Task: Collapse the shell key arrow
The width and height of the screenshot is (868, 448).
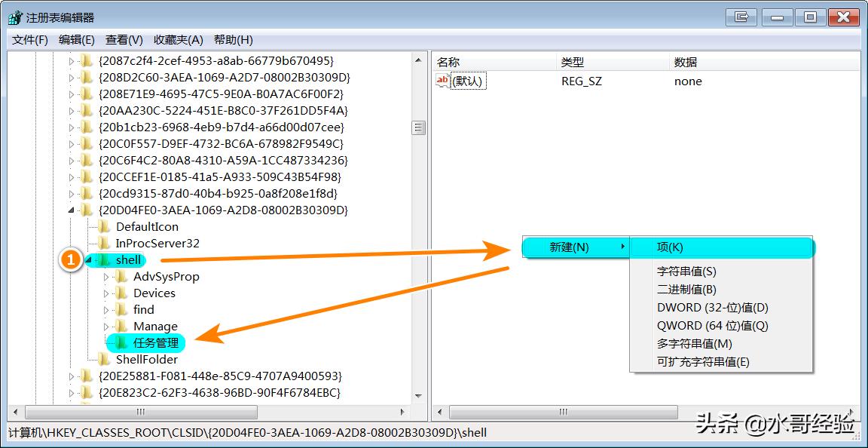Action: (x=89, y=260)
